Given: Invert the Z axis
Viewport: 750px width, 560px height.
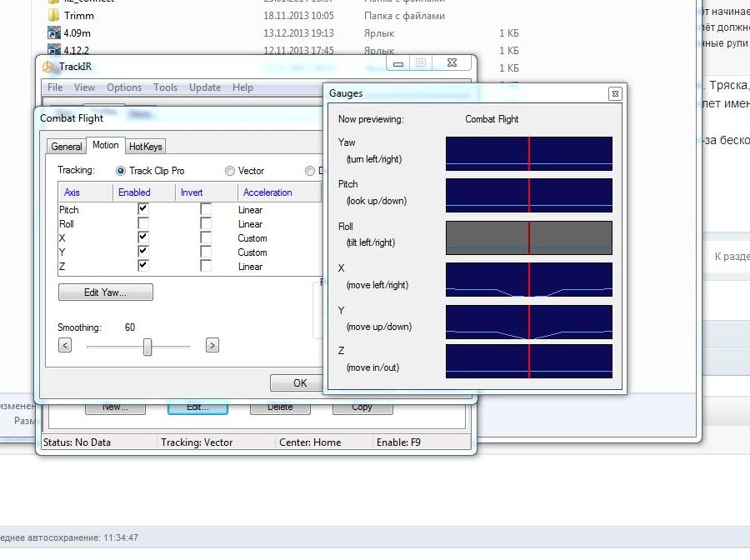Looking at the screenshot, I should [x=206, y=265].
